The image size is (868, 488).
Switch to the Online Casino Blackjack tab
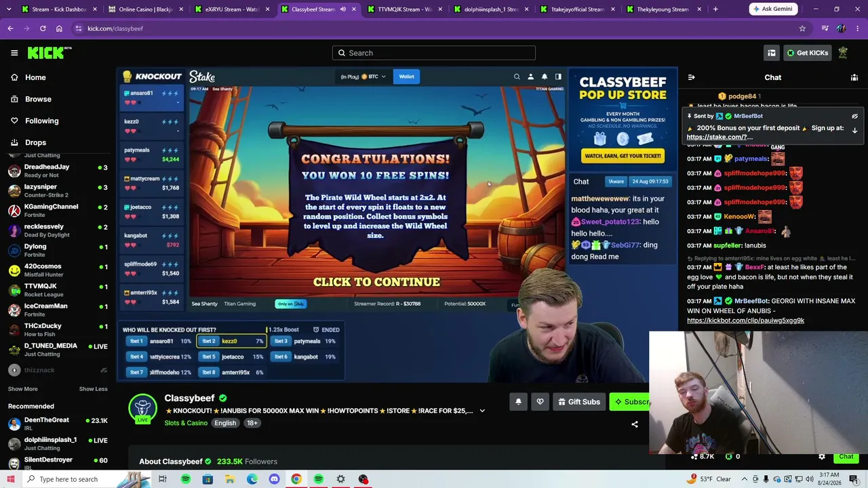coord(144,9)
